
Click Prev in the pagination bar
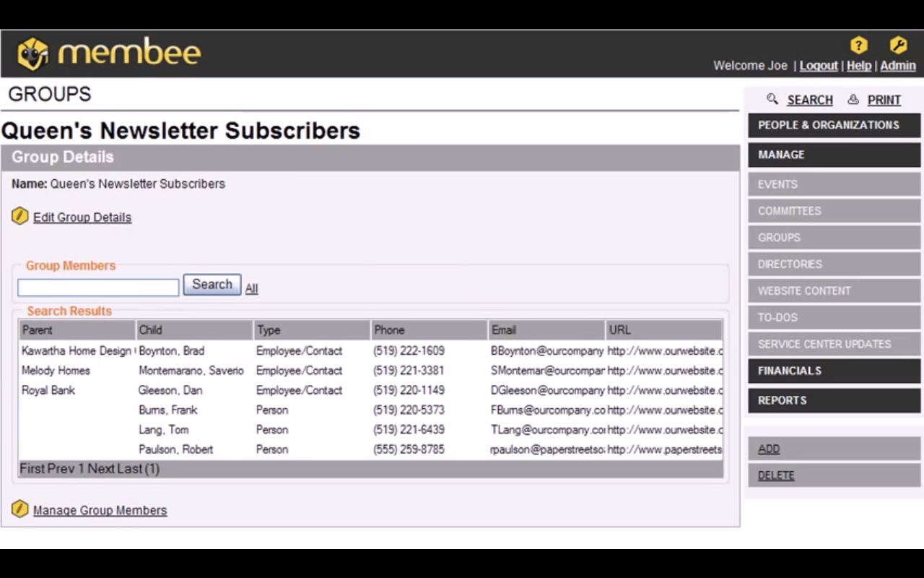(61, 469)
